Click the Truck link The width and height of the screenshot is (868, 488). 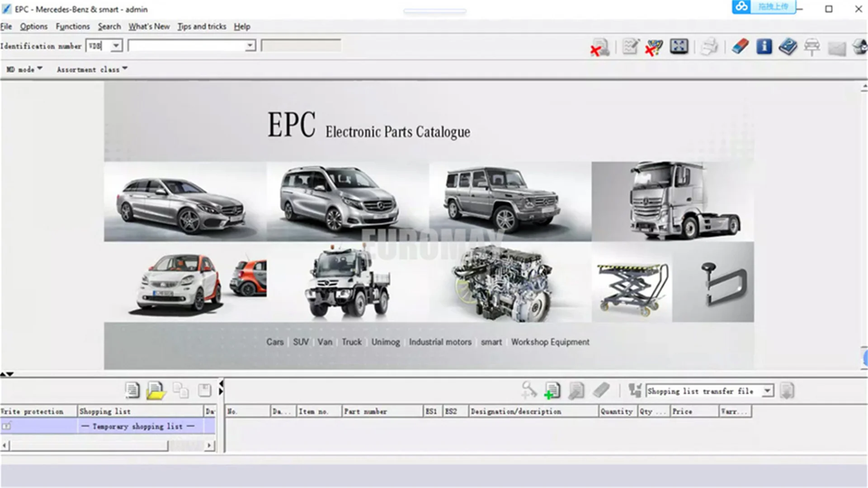click(352, 342)
